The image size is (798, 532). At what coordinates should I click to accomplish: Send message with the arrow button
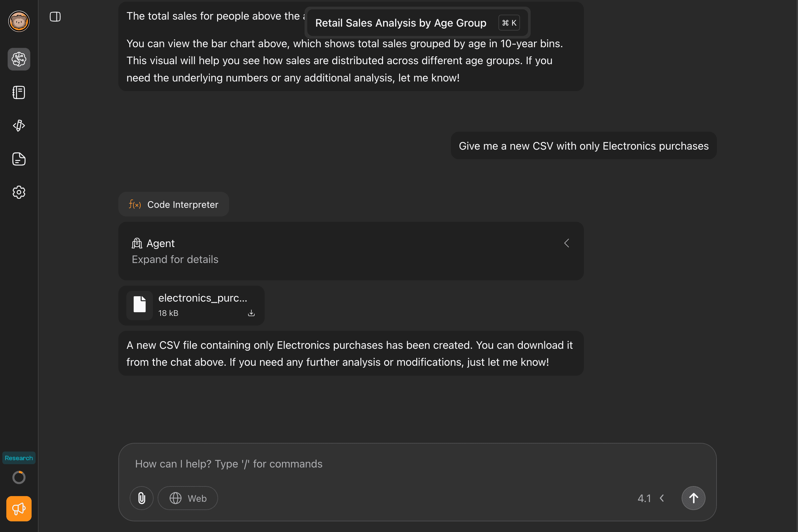tap(694, 498)
